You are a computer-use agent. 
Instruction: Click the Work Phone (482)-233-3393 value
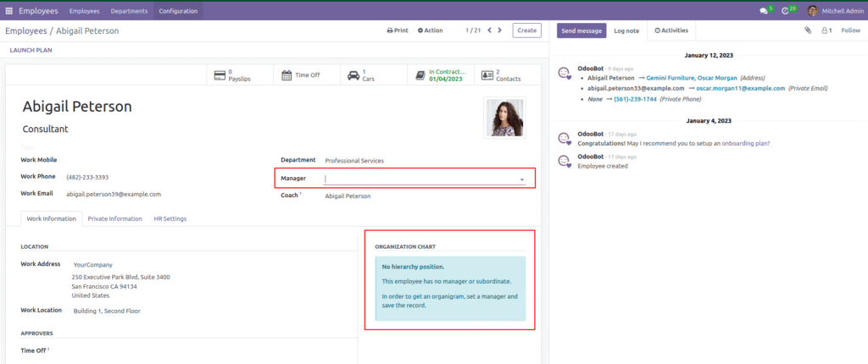tap(87, 178)
